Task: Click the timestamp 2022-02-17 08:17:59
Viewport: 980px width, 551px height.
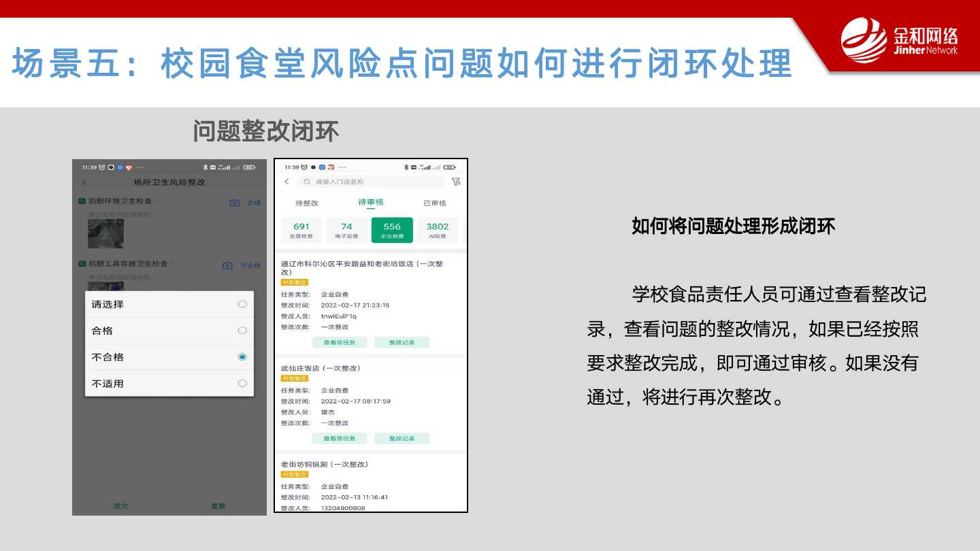Action: (x=355, y=401)
